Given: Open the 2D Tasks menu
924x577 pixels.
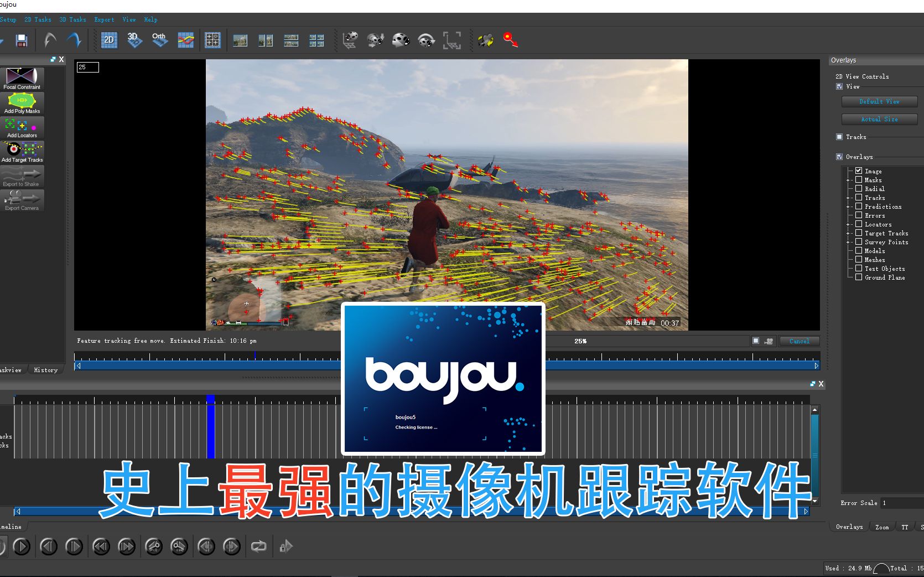Looking at the screenshot, I should (x=38, y=19).
